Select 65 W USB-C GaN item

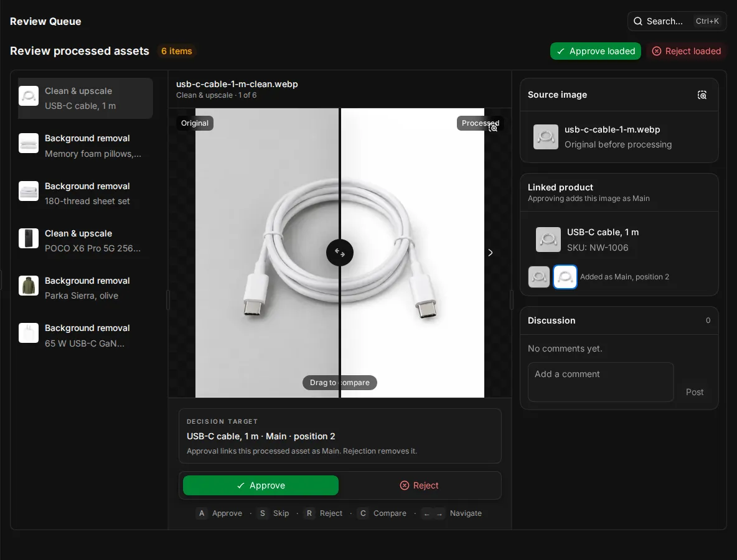click(85, 335)
